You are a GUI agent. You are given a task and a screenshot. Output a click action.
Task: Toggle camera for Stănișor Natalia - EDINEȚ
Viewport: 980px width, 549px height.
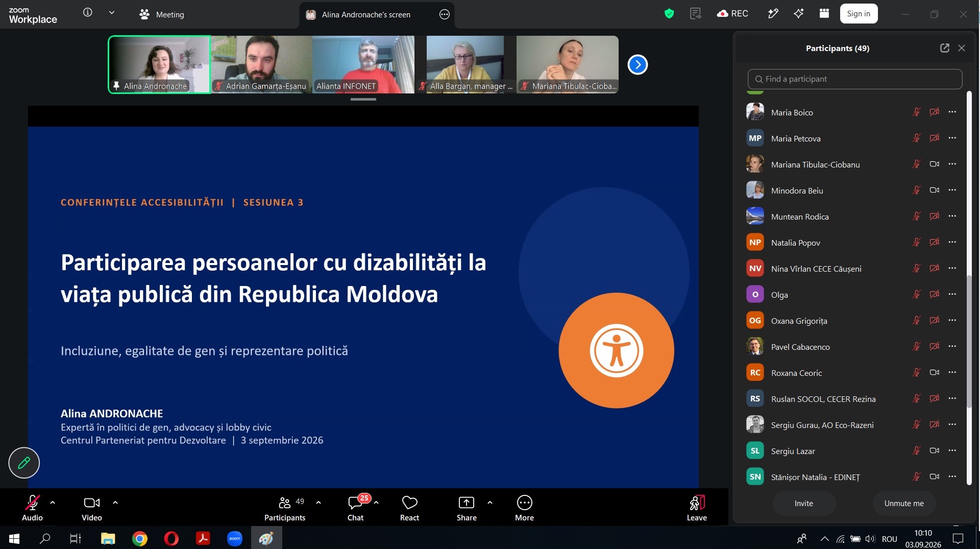(x=935, y=476)
